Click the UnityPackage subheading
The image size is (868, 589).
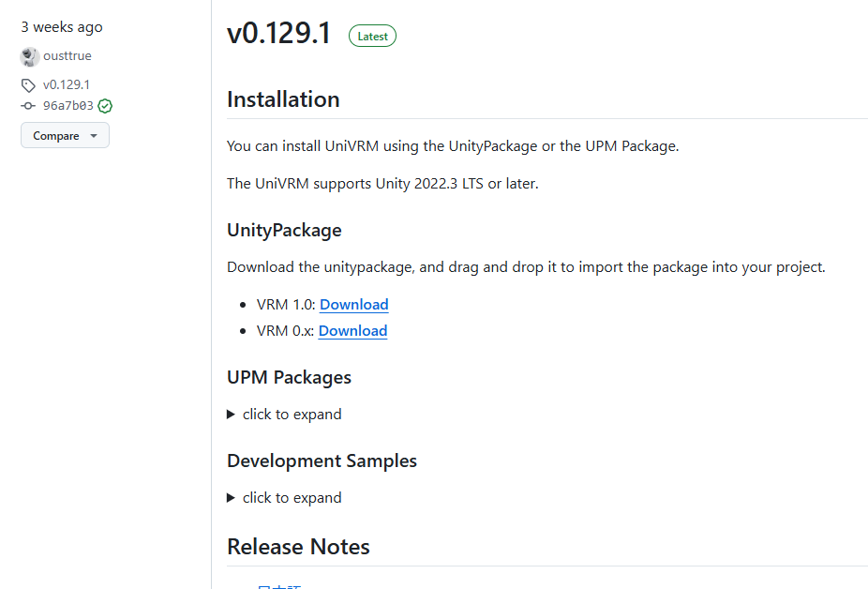[x=284, y=231]
